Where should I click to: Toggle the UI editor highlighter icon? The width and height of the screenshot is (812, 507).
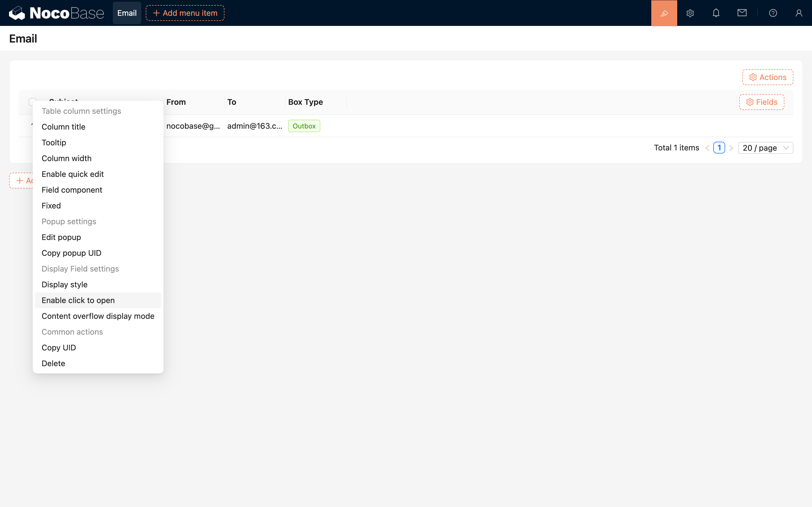click(664, 13)
